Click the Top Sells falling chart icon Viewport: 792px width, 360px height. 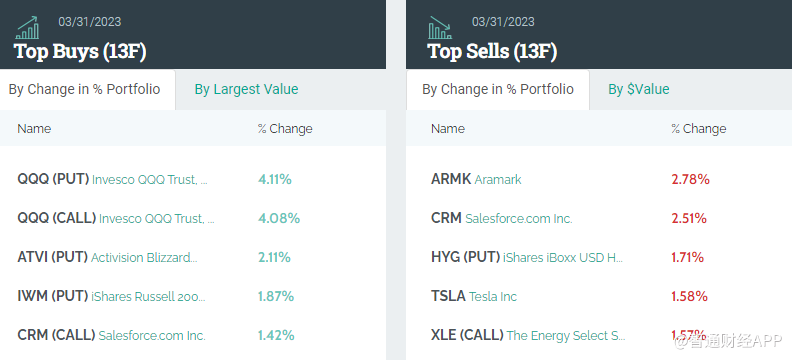pos(440,28)
